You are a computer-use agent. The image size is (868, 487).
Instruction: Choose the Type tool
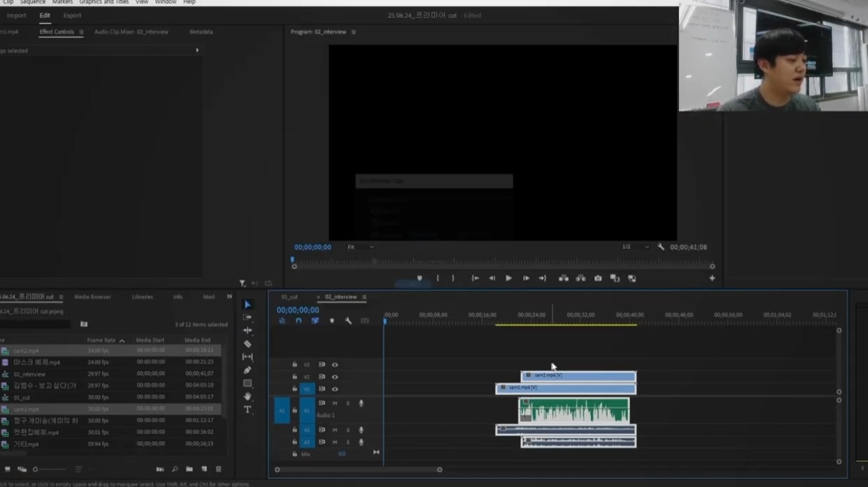(x=248, y=409)
